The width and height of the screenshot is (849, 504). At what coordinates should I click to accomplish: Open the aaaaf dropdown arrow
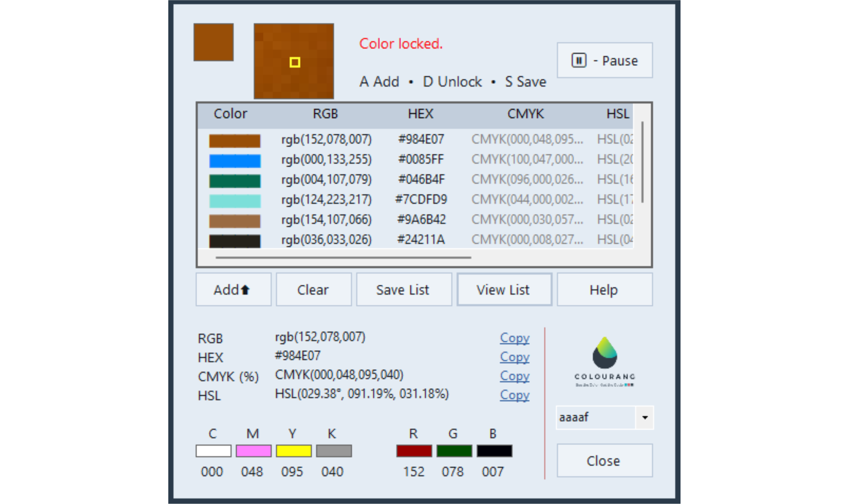click(644, 417)
